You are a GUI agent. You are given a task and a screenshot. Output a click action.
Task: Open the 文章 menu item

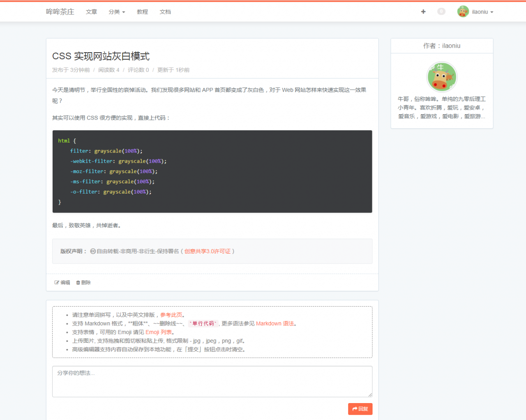click(91, 12)
